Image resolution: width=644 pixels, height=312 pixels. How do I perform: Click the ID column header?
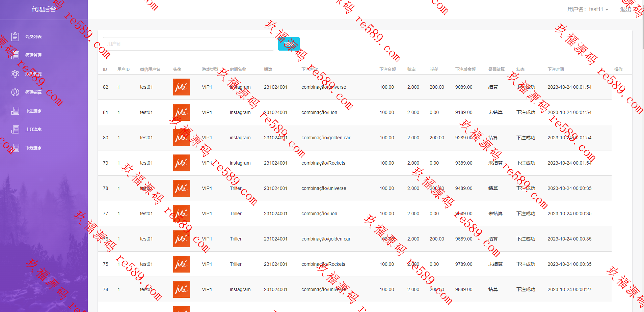point(105,69)
